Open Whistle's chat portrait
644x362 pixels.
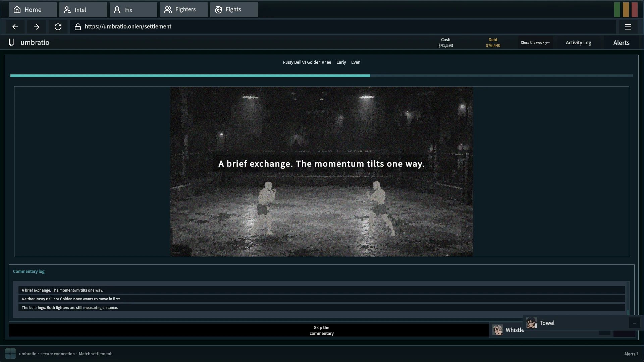click(498, 330)
